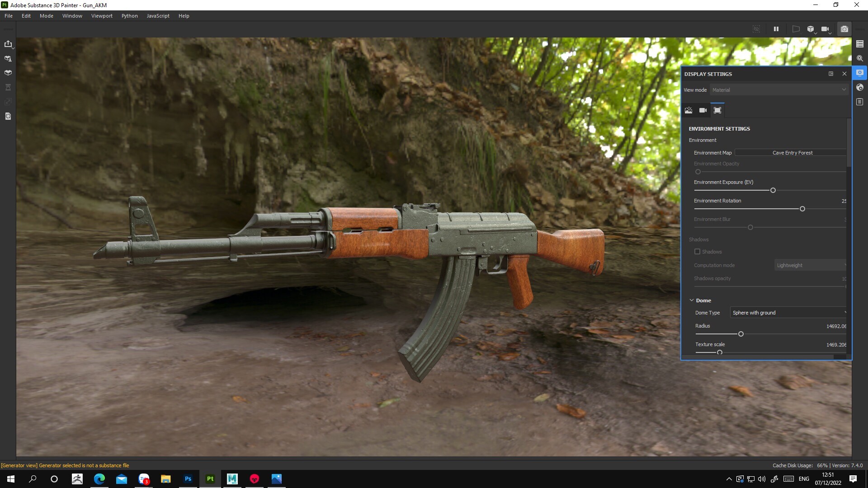
Task: Select the history hourglass icon in left toolbar
Action: [8, 87]
